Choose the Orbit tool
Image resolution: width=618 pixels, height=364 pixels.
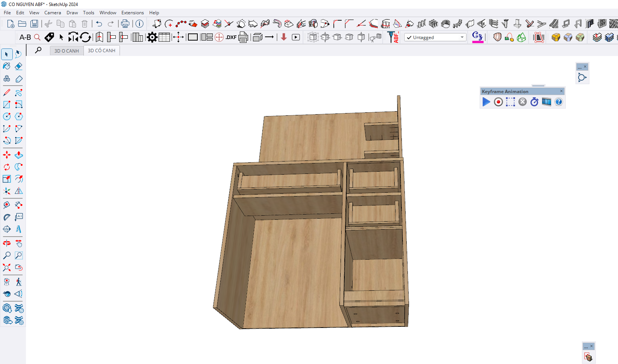pos(7,243)
